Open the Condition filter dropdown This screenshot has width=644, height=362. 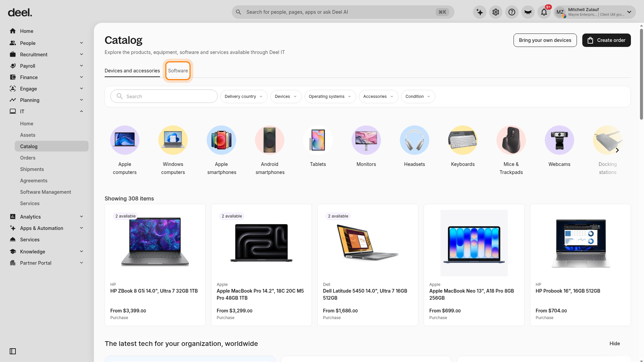418,97
